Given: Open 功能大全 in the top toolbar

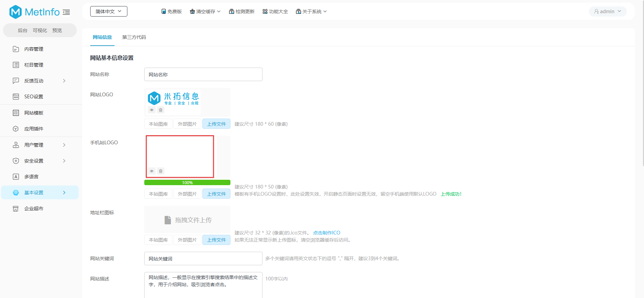Looking at the screenshot, I should [275, 11].
